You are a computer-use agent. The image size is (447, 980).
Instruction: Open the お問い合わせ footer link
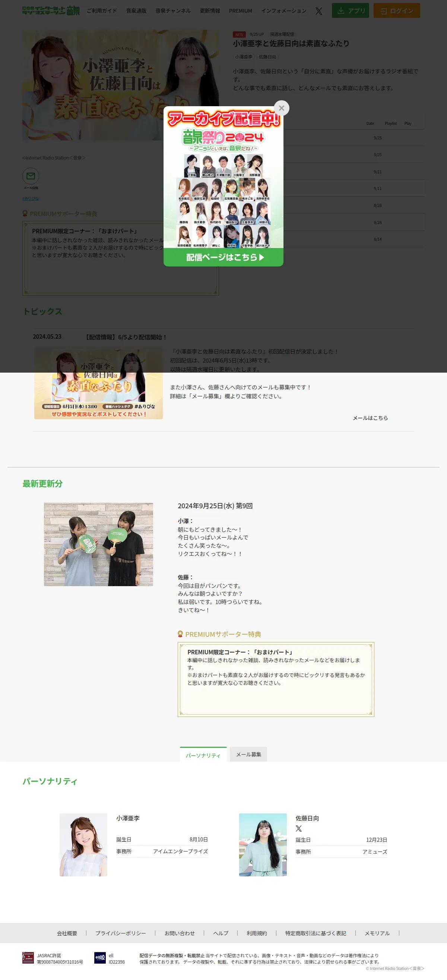tap(180, 933)
